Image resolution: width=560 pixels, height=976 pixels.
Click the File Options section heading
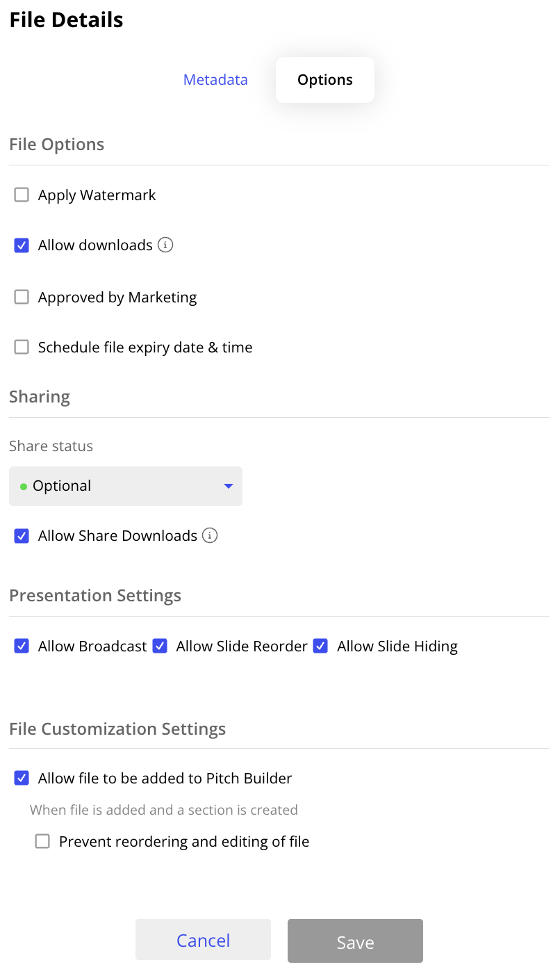tap(56, 144)
